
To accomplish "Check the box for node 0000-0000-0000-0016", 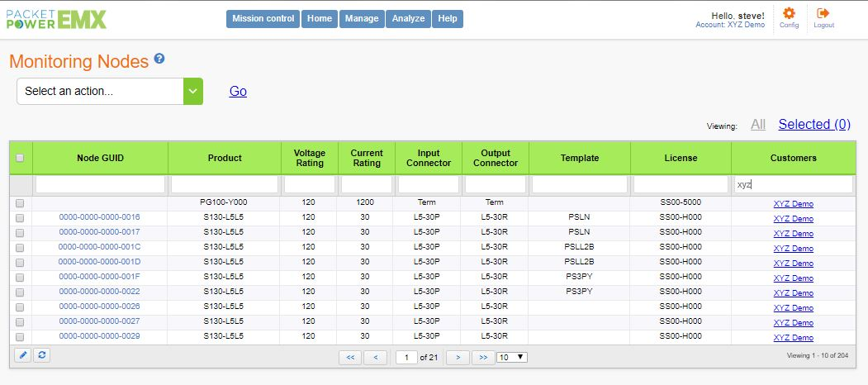I will click(x=20, y=217).
